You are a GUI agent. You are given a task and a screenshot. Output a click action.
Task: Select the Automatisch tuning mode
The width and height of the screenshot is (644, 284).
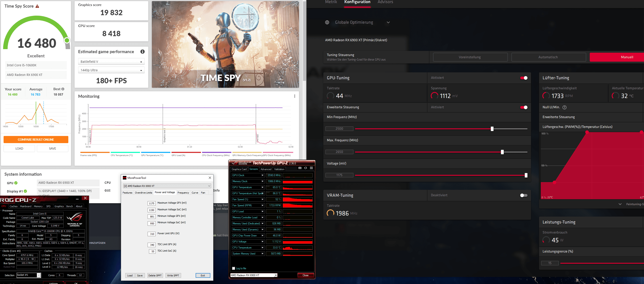pyautogui.click(x=548, y=57)
